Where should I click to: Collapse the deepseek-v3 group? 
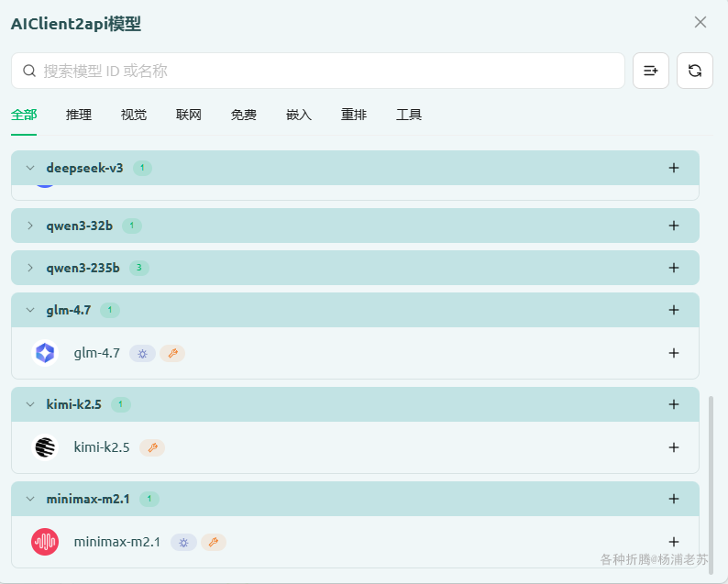[30, 168]
